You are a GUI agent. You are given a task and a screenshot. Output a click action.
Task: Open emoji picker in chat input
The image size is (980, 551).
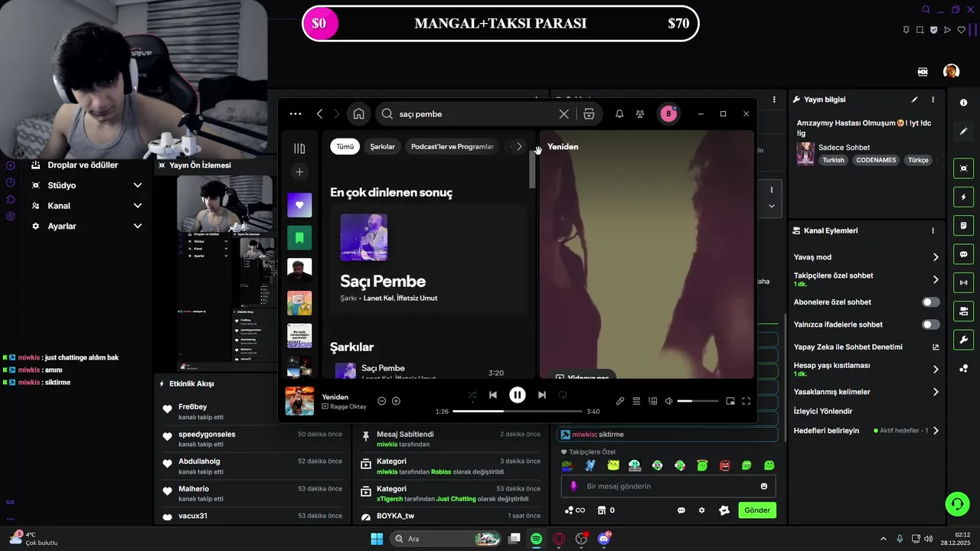click(764, 486)
